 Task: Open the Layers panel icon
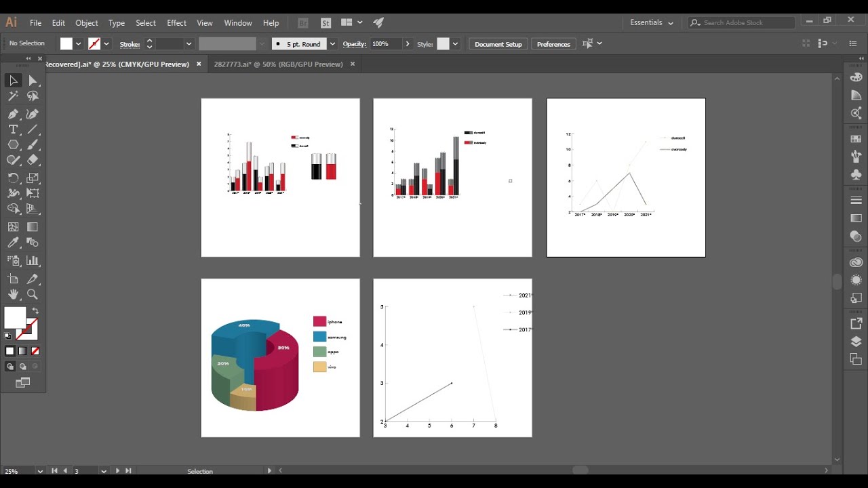[856, 342]
